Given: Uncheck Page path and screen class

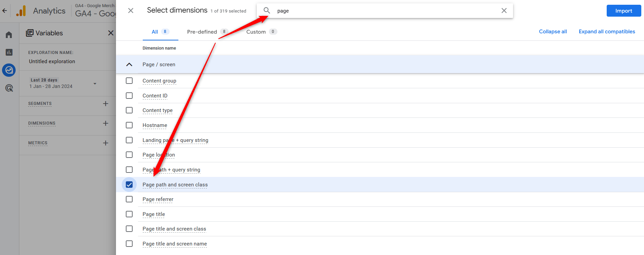Looking at the screenshot, I should click(129, 185).
